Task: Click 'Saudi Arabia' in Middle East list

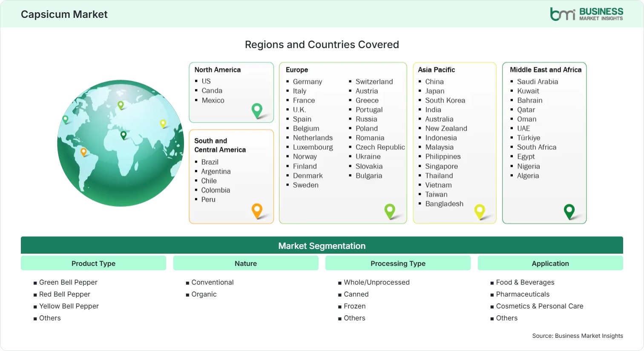Action: pyautogui.click(x=538, y=82)
